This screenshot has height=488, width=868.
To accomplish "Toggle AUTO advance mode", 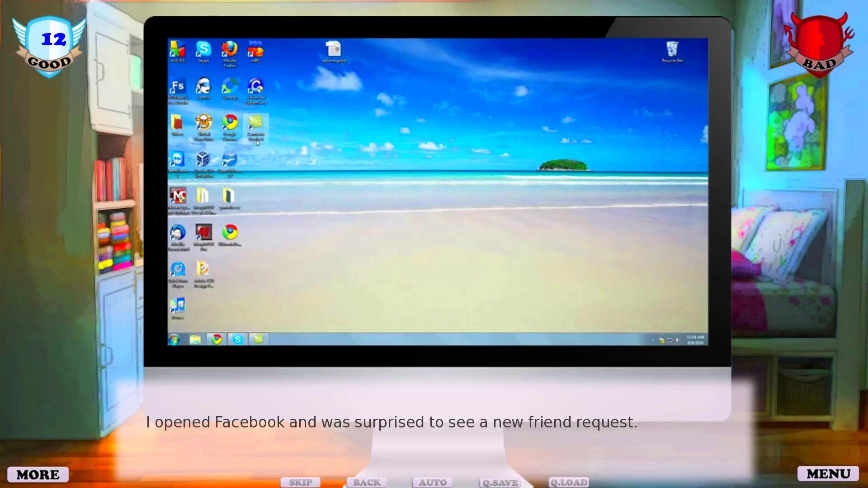I will [x=433, y=483].
